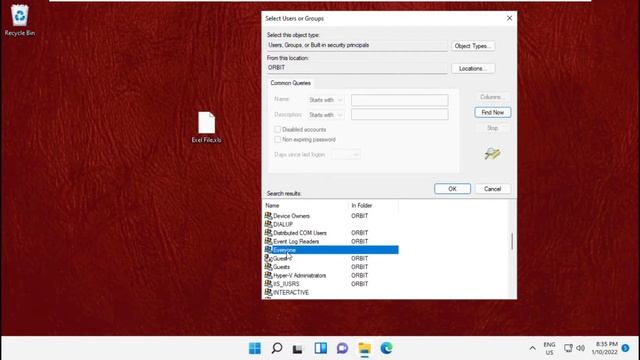Select the Device Owners group icon
Screen dimensions: 640x360
click(268, 215)
